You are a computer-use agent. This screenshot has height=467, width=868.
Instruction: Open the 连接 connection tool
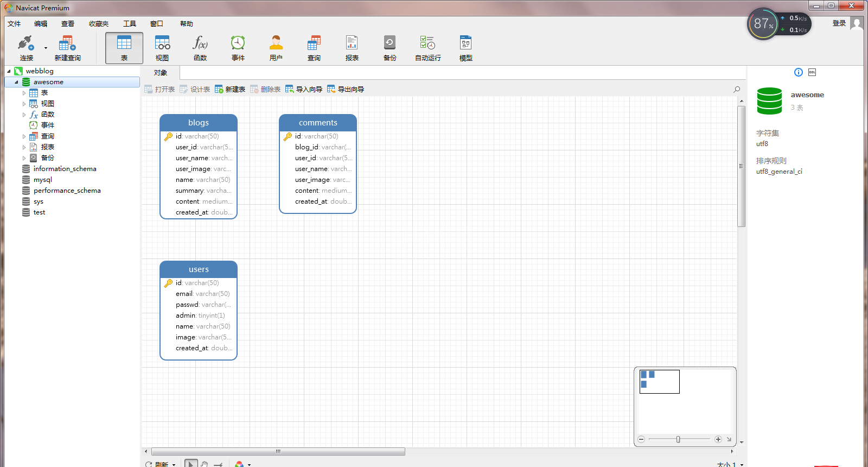(26, 48)
